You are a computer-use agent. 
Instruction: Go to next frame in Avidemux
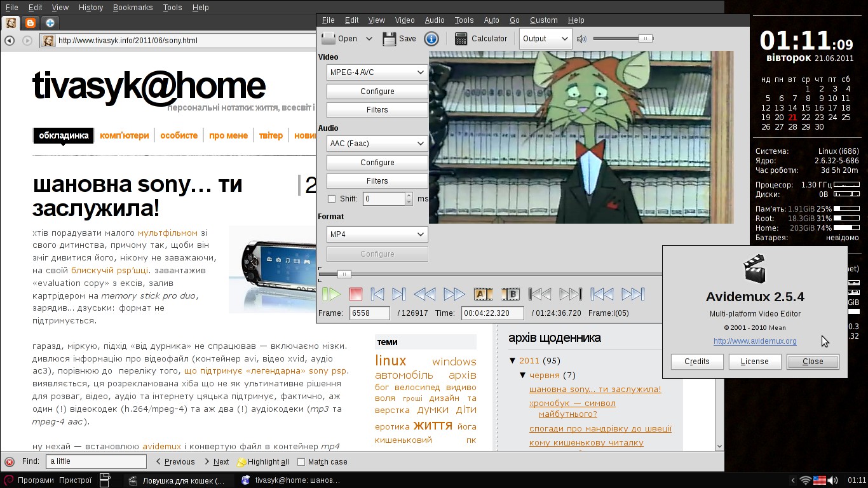pos(398,294)
